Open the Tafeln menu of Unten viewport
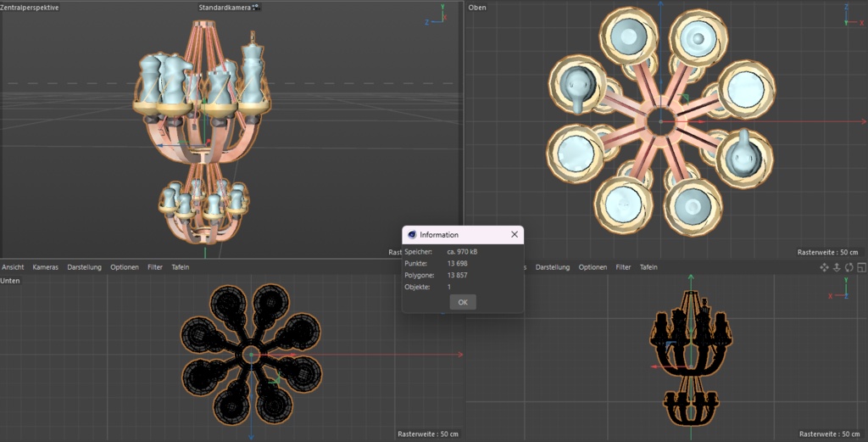 coord(181,267)
